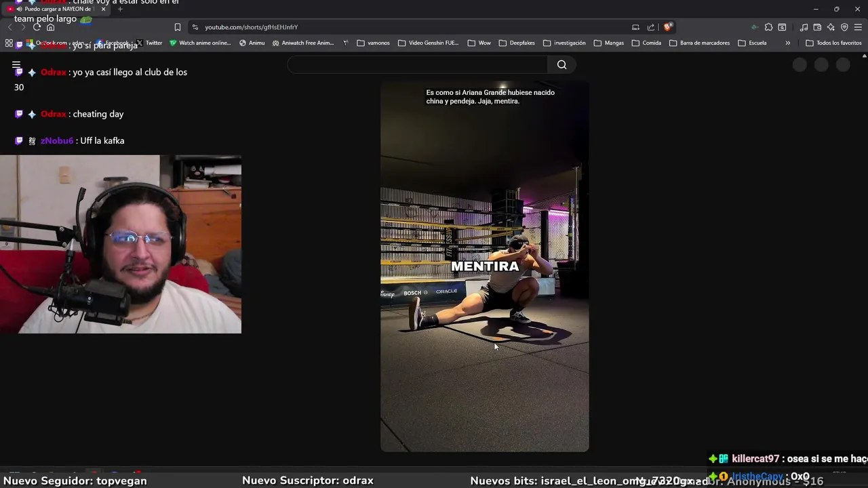Open the Facebook bookmark
Viewport: 868px width, 488px height.
coord(113,43)
